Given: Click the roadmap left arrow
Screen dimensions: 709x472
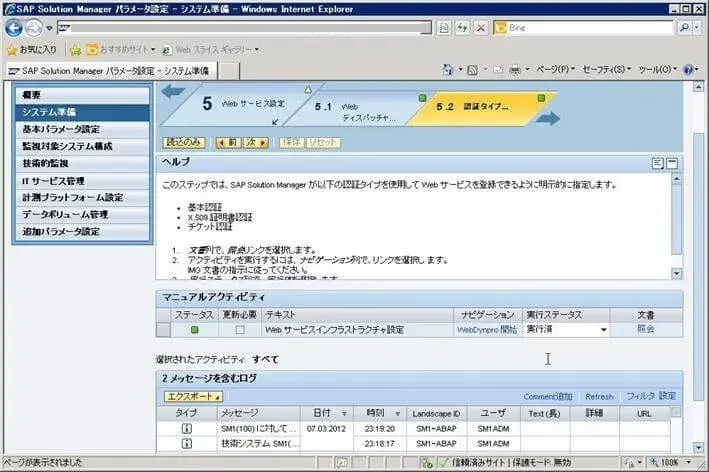Looking at the screenshot, I should tap(173, 92).
